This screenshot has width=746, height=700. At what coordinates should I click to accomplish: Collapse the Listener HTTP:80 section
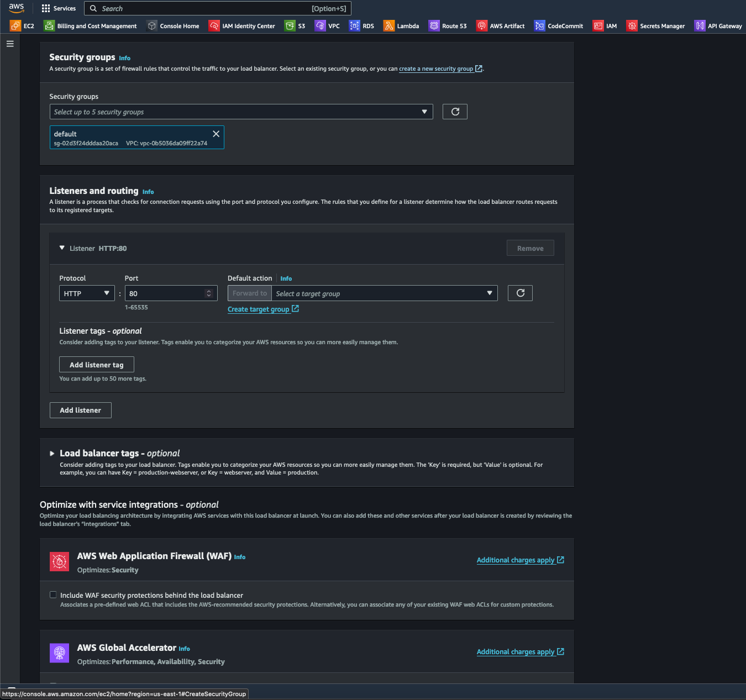coord(62,248)
